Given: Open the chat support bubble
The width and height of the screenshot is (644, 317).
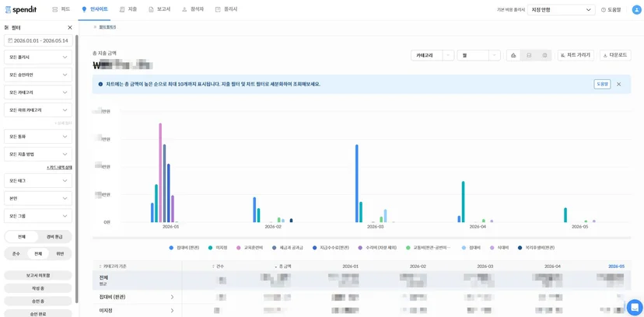Looking at the screenshot, I should click(x=635, y=307).
